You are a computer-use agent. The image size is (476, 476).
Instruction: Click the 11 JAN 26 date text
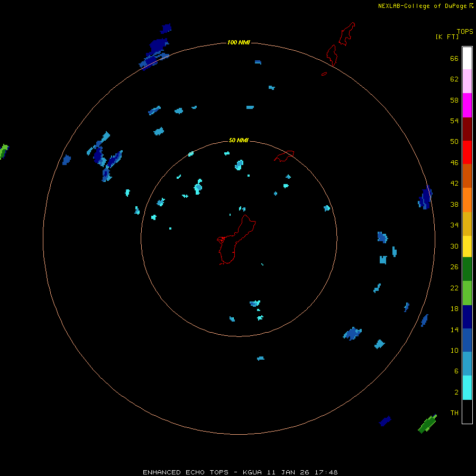point(288,472)
